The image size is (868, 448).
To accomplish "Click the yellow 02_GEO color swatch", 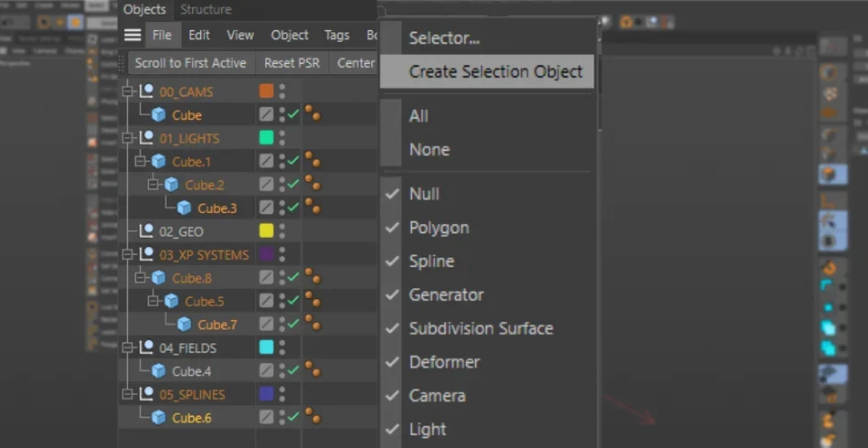I will 266,230.
